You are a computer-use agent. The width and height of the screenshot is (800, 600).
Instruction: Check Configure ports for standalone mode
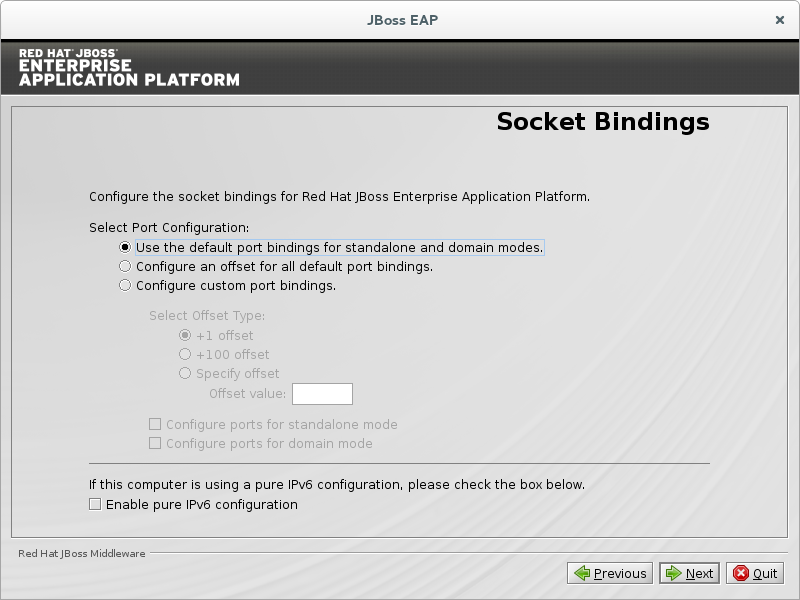point(155,424)
